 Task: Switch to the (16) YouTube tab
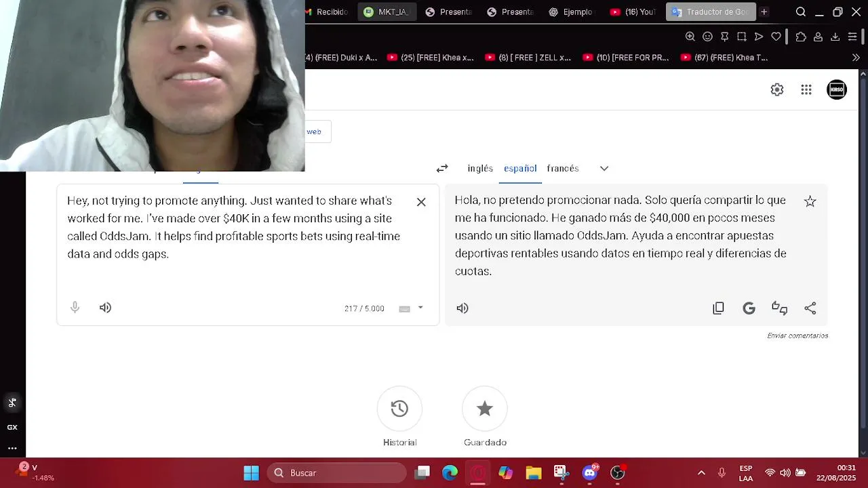[633, 12]
